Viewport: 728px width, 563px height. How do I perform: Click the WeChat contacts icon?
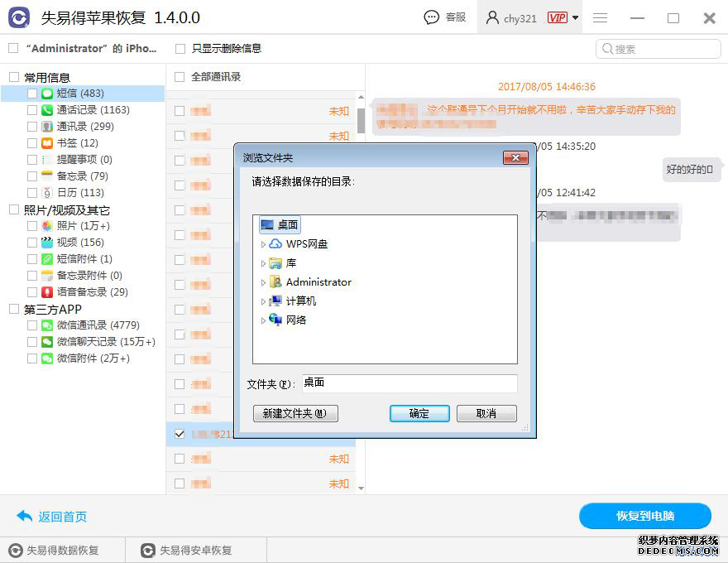(47, 325)
